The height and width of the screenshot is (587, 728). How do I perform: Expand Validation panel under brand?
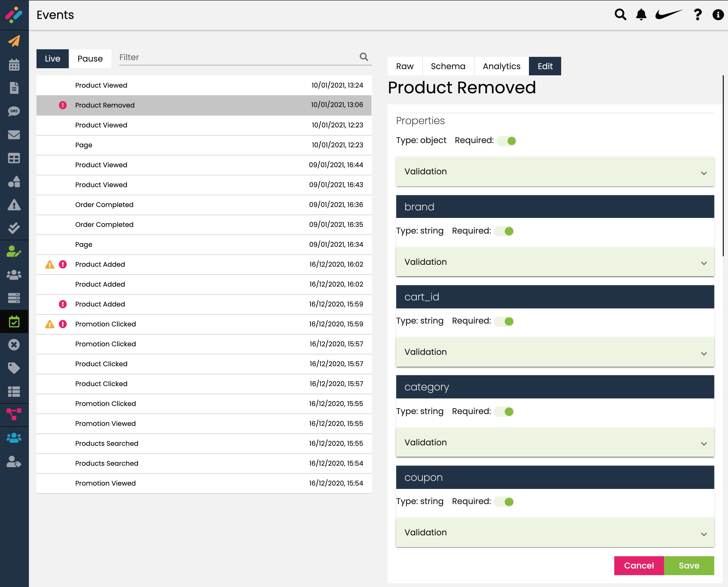555,262
